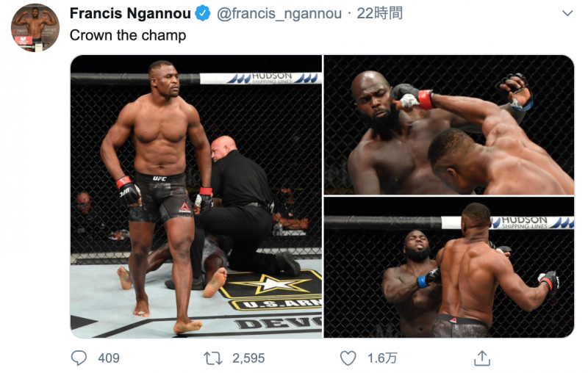Click the 1.6万 like count

click(382, 358)
